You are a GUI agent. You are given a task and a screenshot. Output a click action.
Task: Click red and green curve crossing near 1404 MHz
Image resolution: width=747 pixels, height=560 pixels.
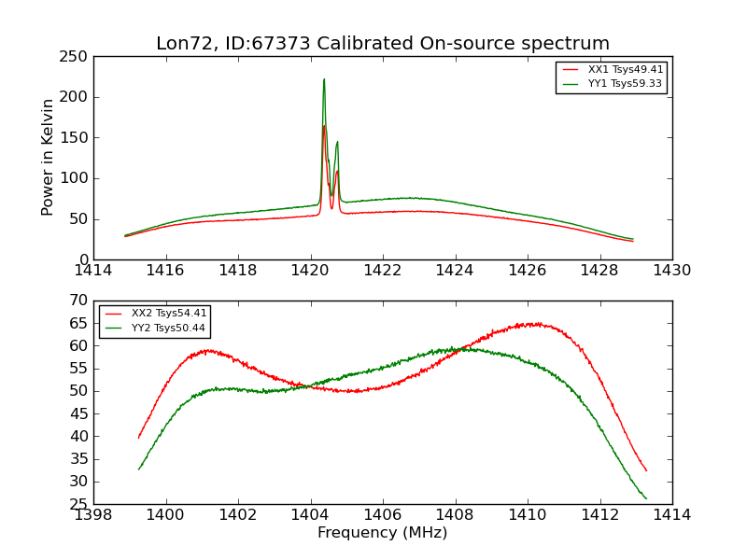309,386
